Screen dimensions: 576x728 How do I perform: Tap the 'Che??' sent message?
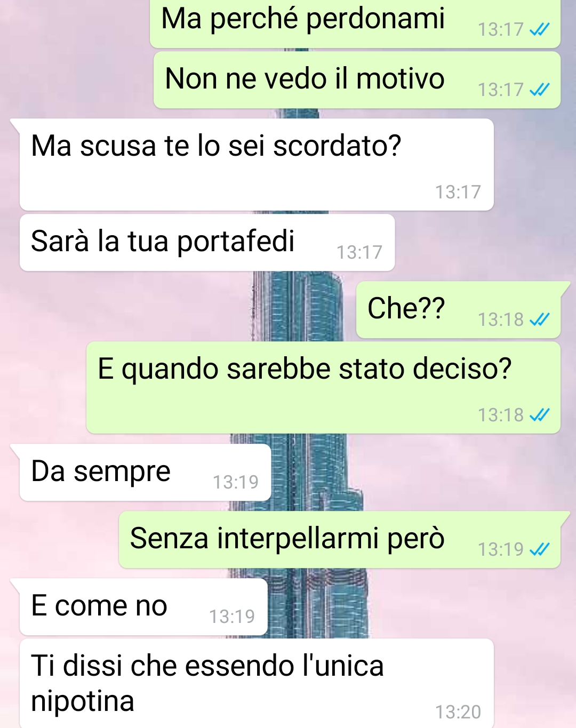point(458,310)
